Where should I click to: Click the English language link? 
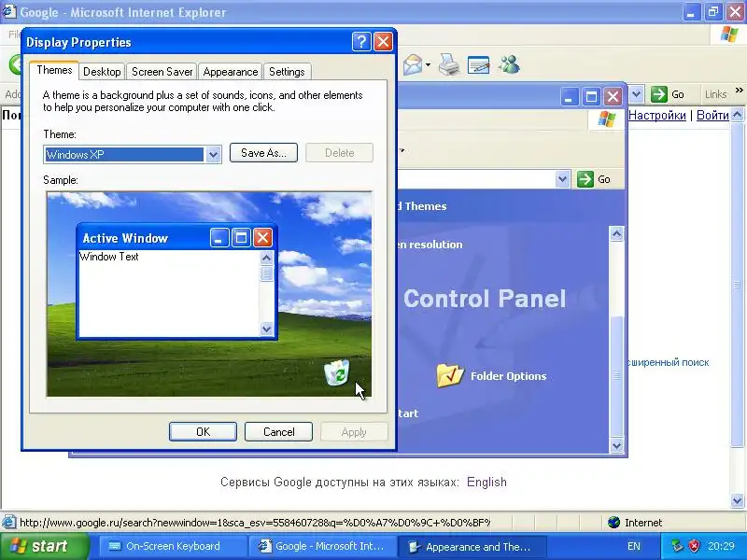coord(486,482)
